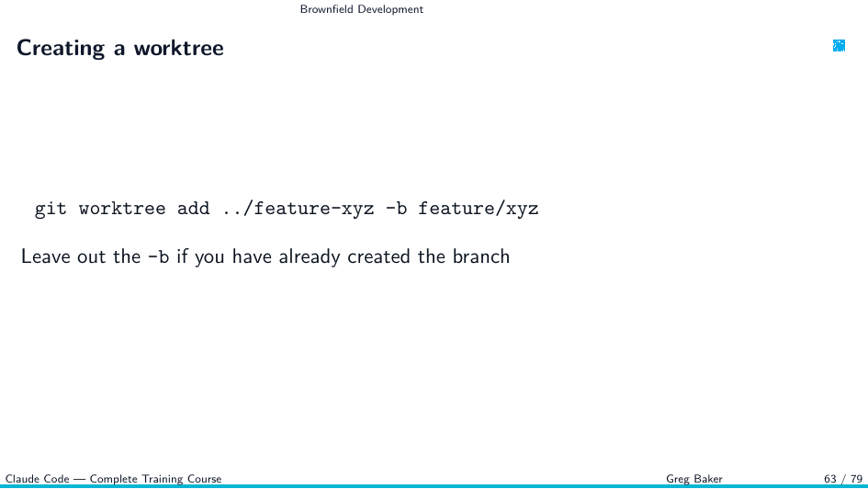Click the 'git worktree add ../feature-xyz -b feature/xyz' command line
Image resolution: width=868 pixels, height=489 pixels.
(x=287, y=209)
